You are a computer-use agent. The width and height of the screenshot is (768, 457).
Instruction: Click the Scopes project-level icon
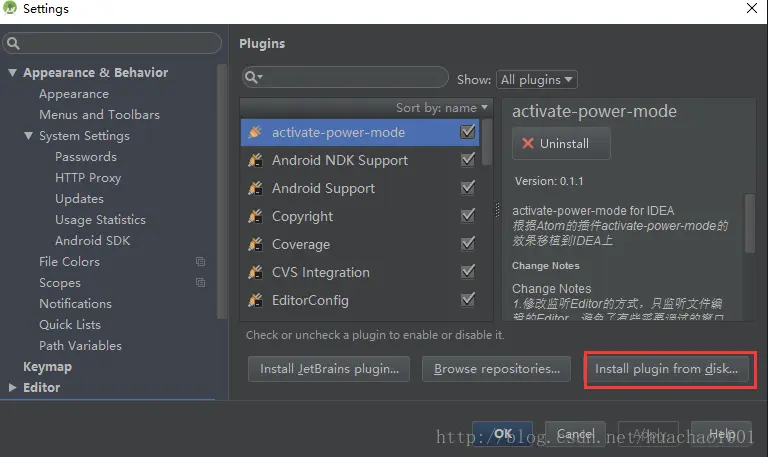tap(200, 283)
